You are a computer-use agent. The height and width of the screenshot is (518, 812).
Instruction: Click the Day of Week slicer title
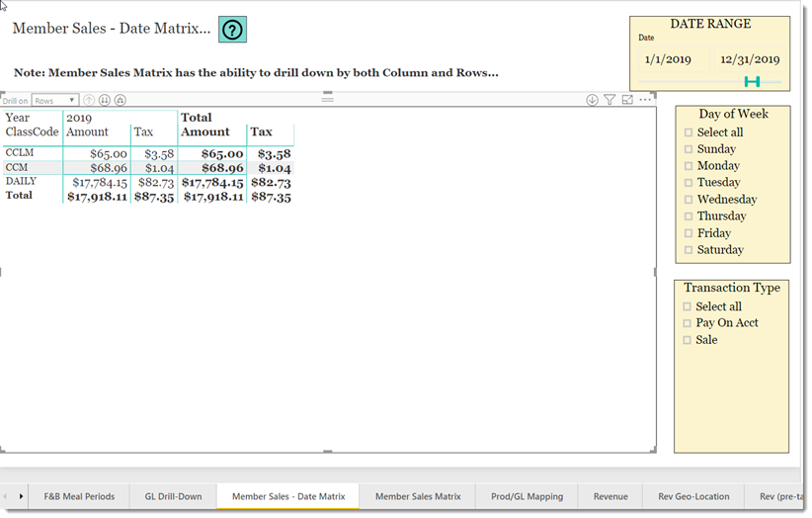click(733, 114)
